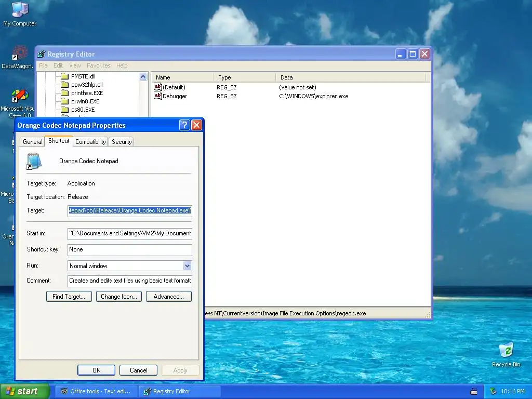
Task: Switch to the Compatibility tab
Action: click(x=90, y=142)
